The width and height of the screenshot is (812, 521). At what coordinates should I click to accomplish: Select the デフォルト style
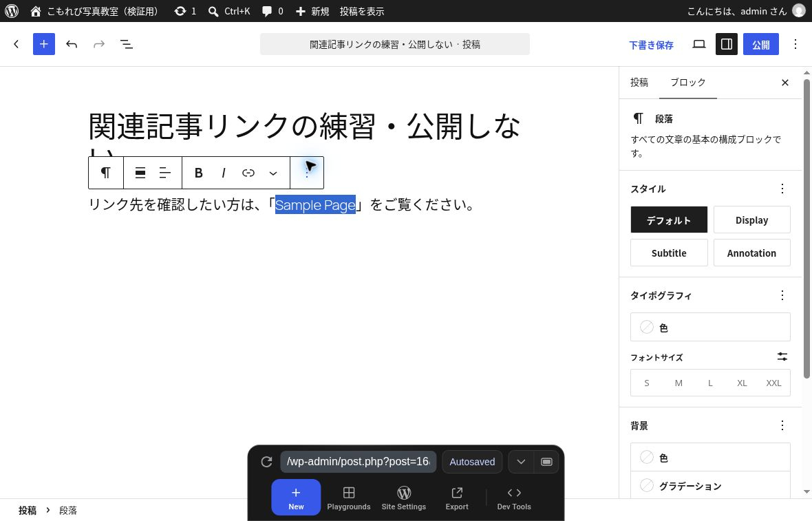tap(669, 220)
